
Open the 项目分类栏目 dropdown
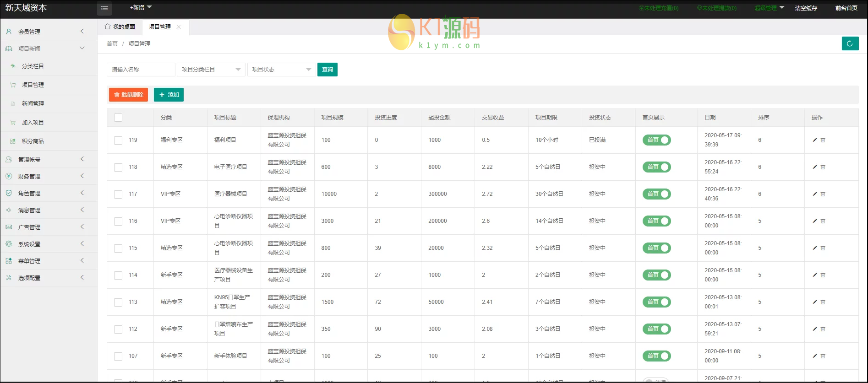(x=211, y=70)
